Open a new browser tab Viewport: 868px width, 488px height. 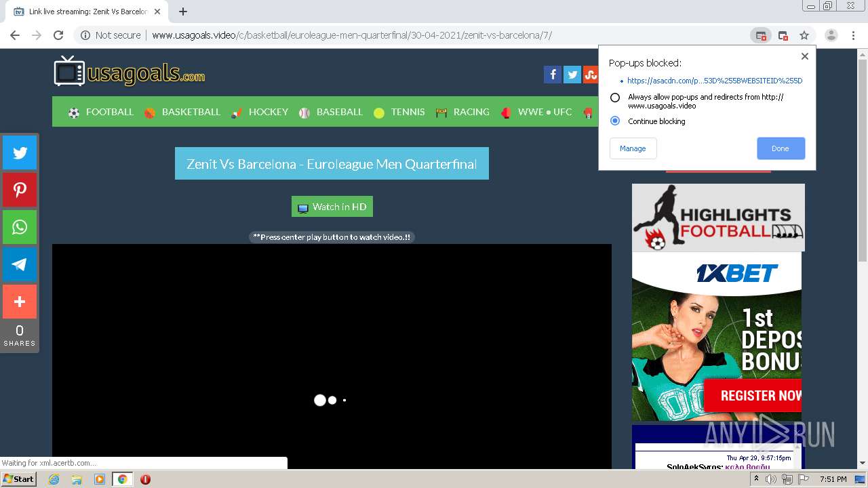pos(183,12)
